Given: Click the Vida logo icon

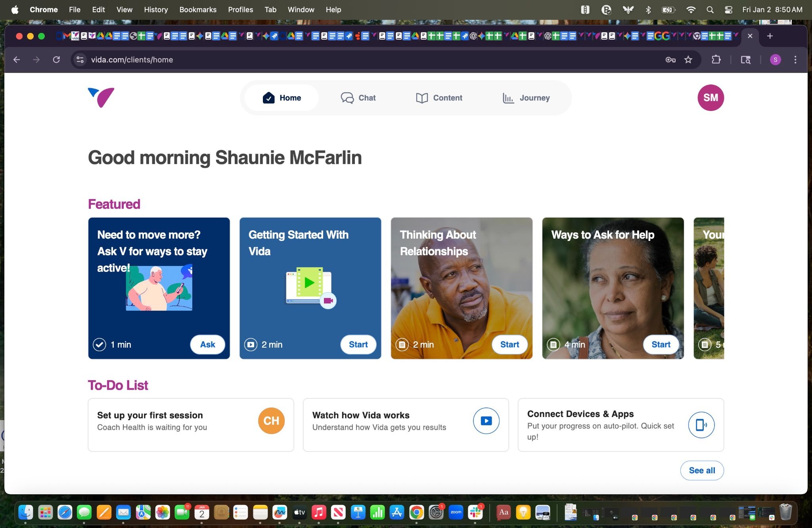Looking at the screenshot, I should (x=101, y=98).
